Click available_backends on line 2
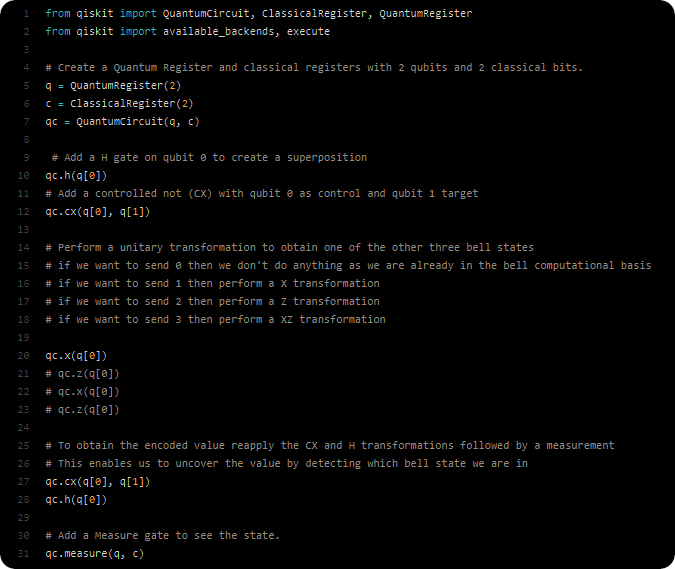675x569 pixels. 218,32
